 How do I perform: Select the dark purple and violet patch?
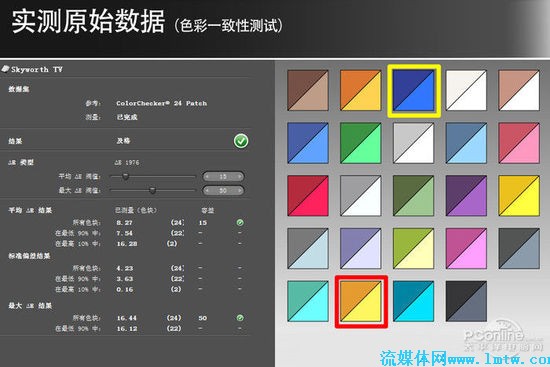click(466, 196)
